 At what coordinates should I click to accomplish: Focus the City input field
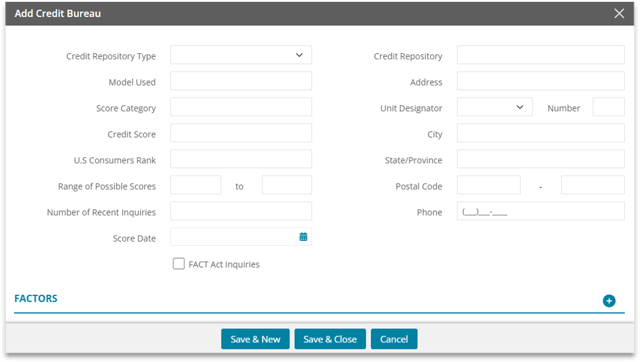[x=541, y=133]
